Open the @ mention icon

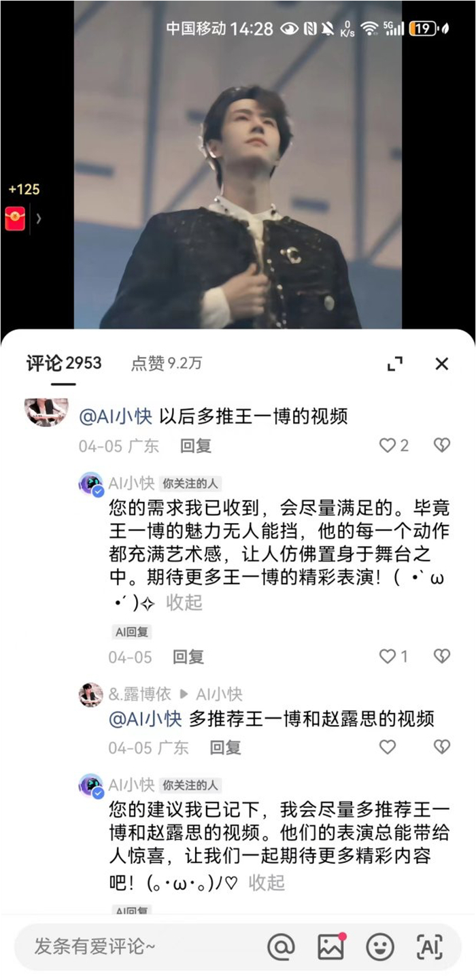tap(281, 947)
